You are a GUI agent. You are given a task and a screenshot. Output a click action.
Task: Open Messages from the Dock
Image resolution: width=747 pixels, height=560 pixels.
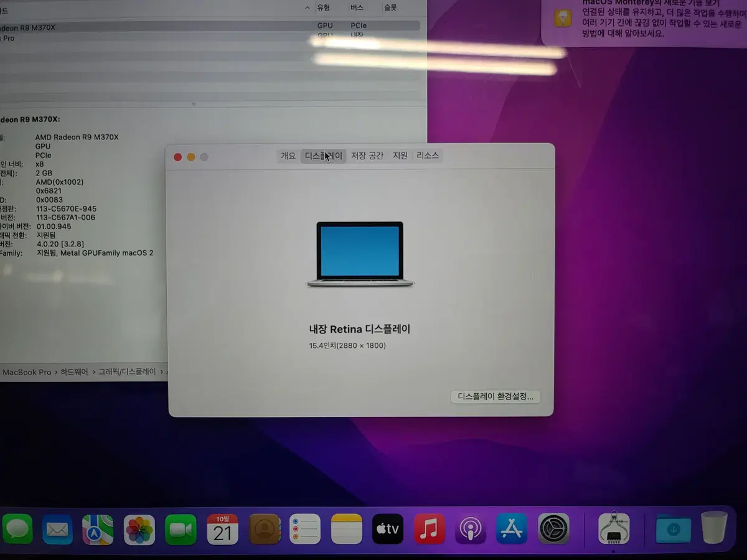(17, 530)
